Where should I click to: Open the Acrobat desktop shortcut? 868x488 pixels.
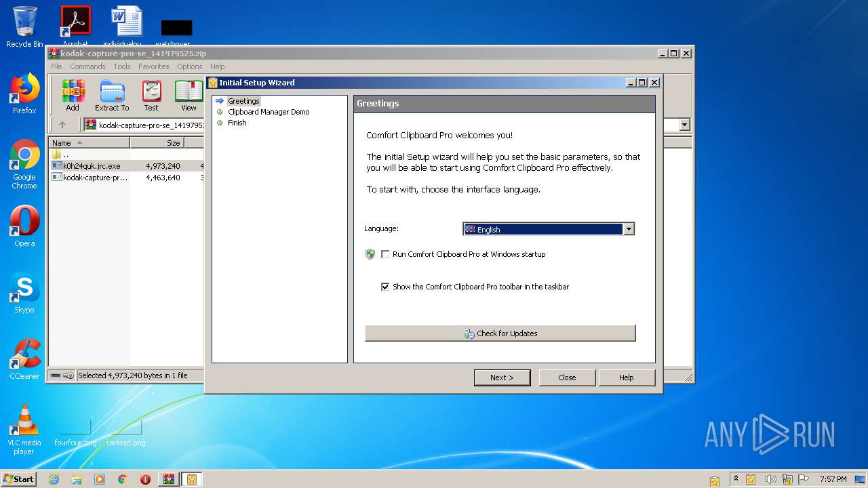(x=75, y=26)
